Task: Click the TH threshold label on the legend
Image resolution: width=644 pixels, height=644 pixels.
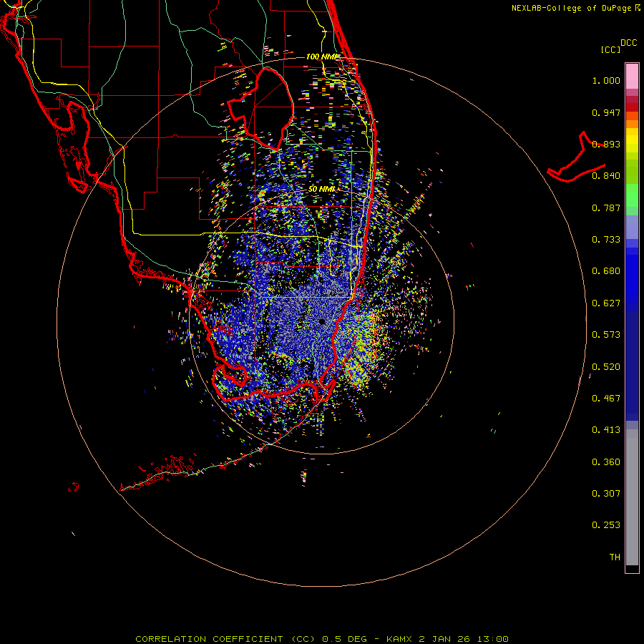Action: (615, 557)
